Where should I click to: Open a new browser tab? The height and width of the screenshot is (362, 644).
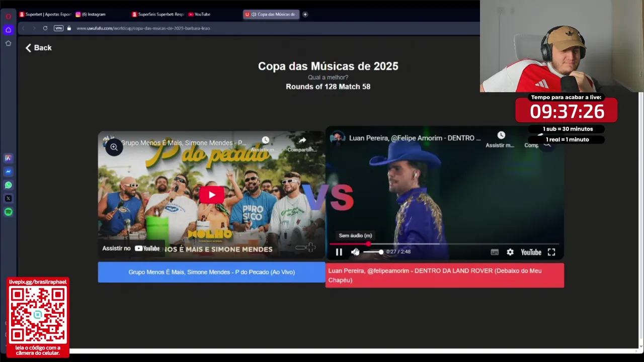[x=305, y=14]
